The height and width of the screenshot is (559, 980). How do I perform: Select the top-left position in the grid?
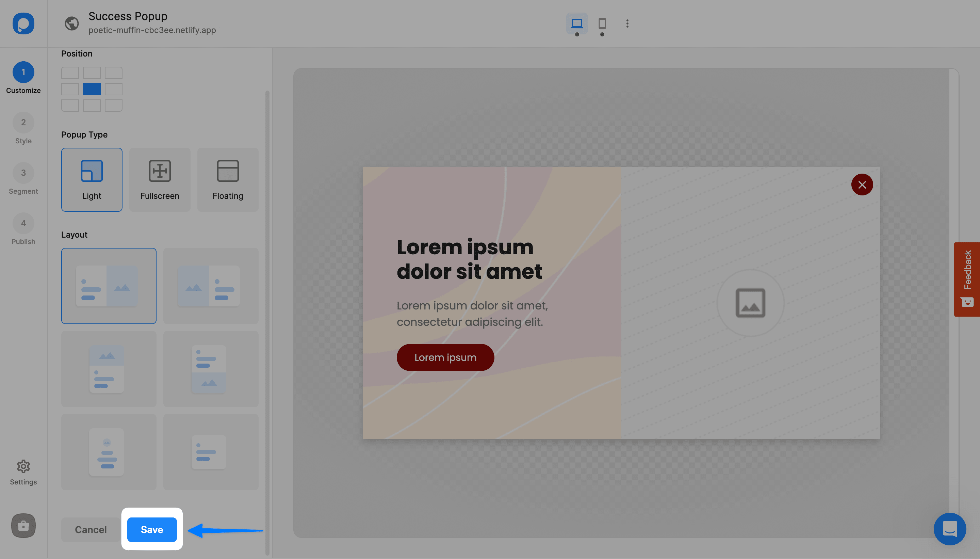click(x=70, y=73)
